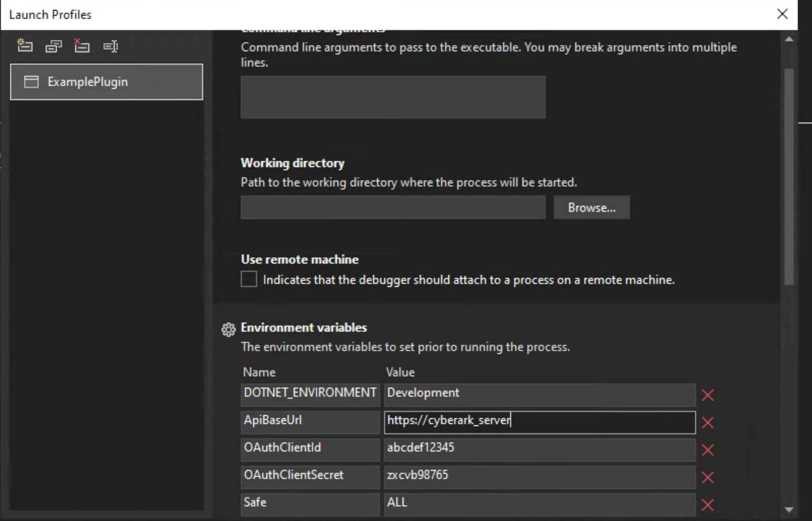
Task: Edit the OAuthClientSecret value field
Action: pyautogui.click(x=539, y=476)
